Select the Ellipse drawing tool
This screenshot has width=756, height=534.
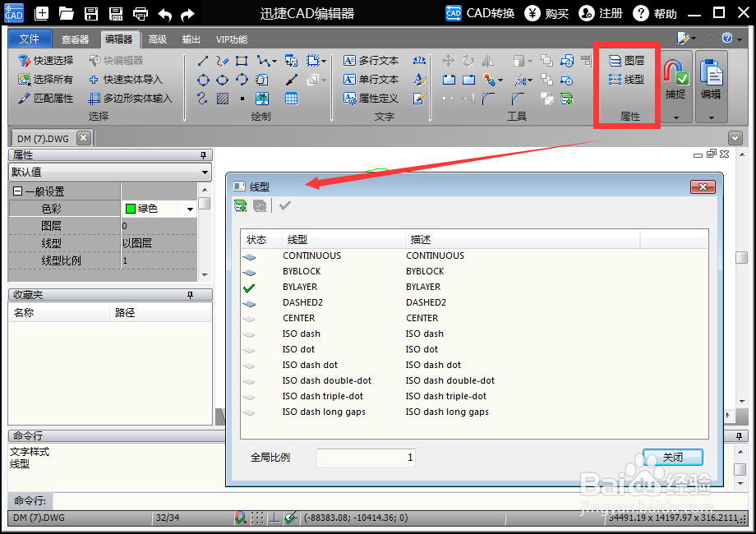tap(222, 80)
